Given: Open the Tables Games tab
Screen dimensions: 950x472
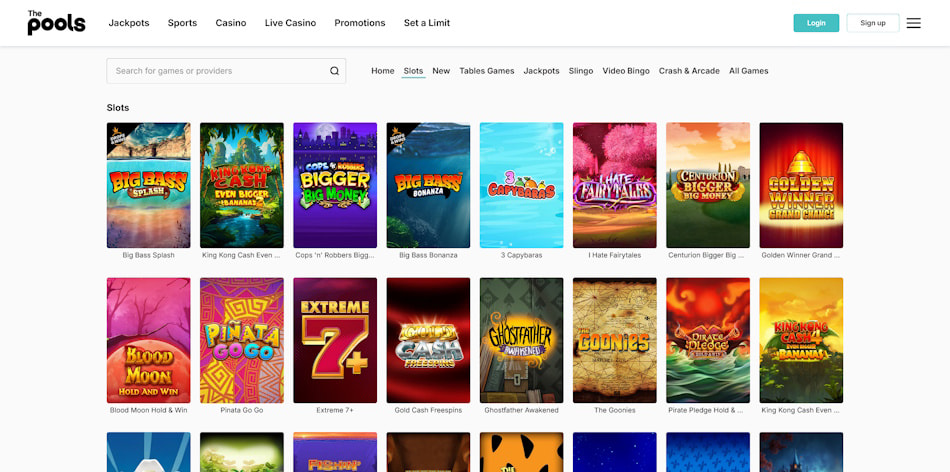Looking at the screenshot, I should point(487,71).
